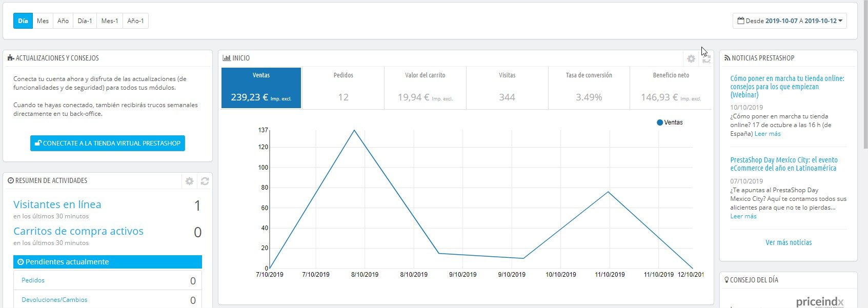Open the Pedidos pending link
The height and width of the screenshot is (308, 868).
pos(33,280)
